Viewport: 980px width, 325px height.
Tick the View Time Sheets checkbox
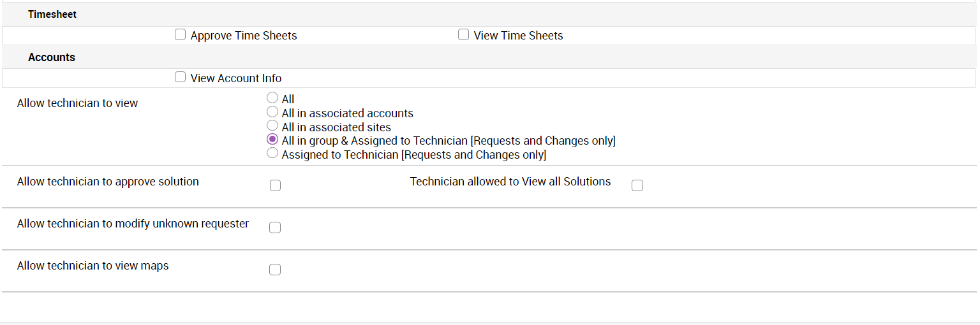(x=463, y=35)
